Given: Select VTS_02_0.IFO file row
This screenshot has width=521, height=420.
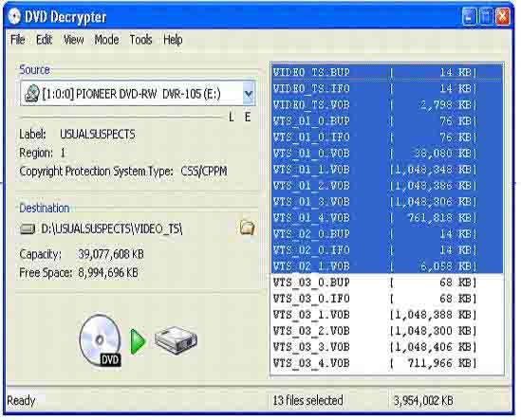Looking at the screenshot, I should pos(387,250).
